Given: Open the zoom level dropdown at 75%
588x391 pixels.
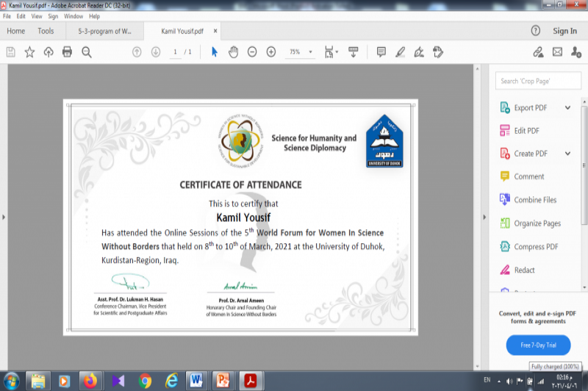Looking at the screenshot, I should 311,52.
